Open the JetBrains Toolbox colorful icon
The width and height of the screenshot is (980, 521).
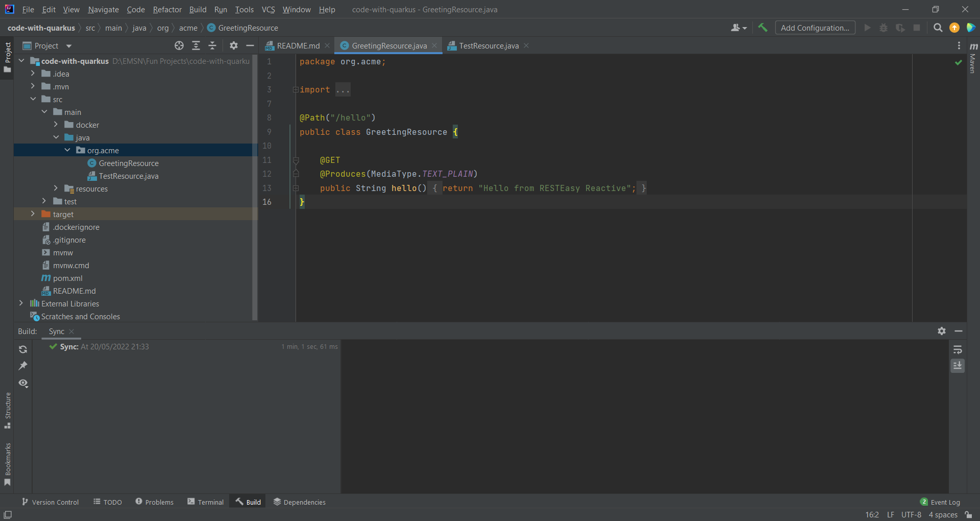coord(971,28)
